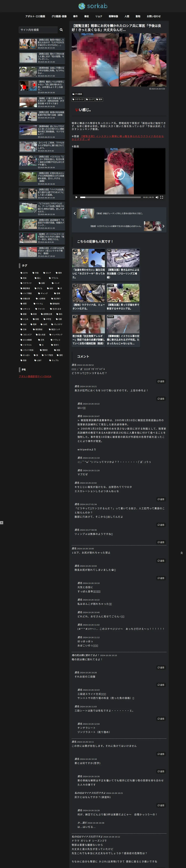
Task: Select the メキシコ tag in sidebar
Action: point(25,309)
